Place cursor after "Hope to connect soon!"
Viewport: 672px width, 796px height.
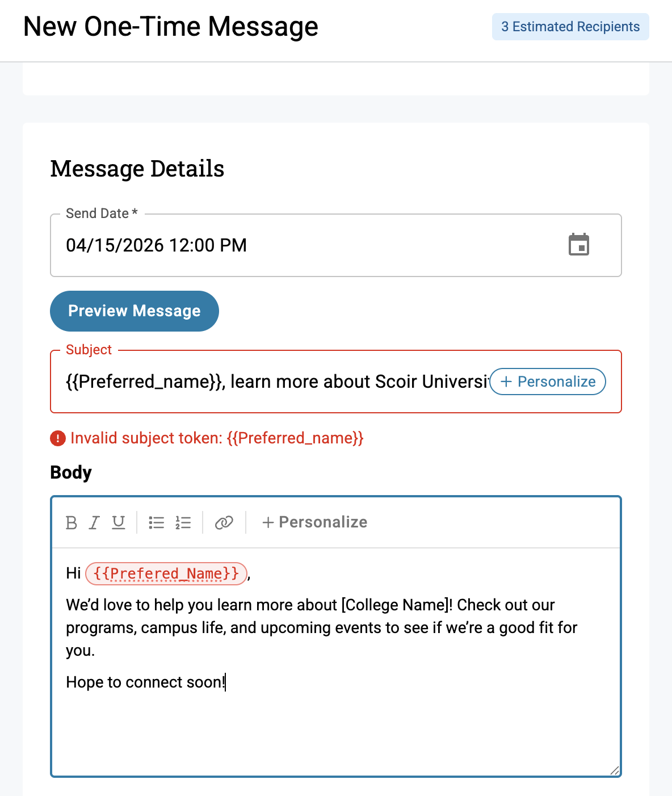click(226, 682)
